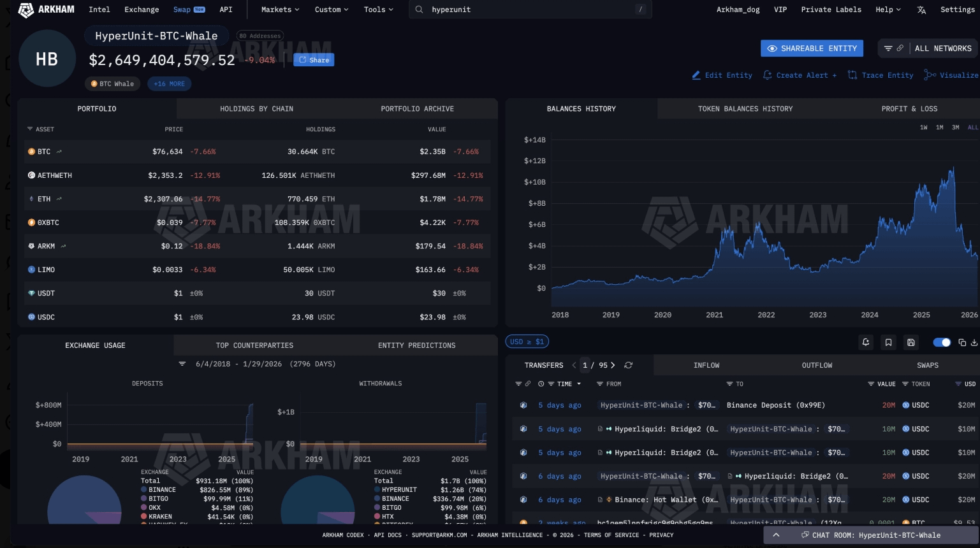Click the Arkham logo in the header

click(46, 10)
